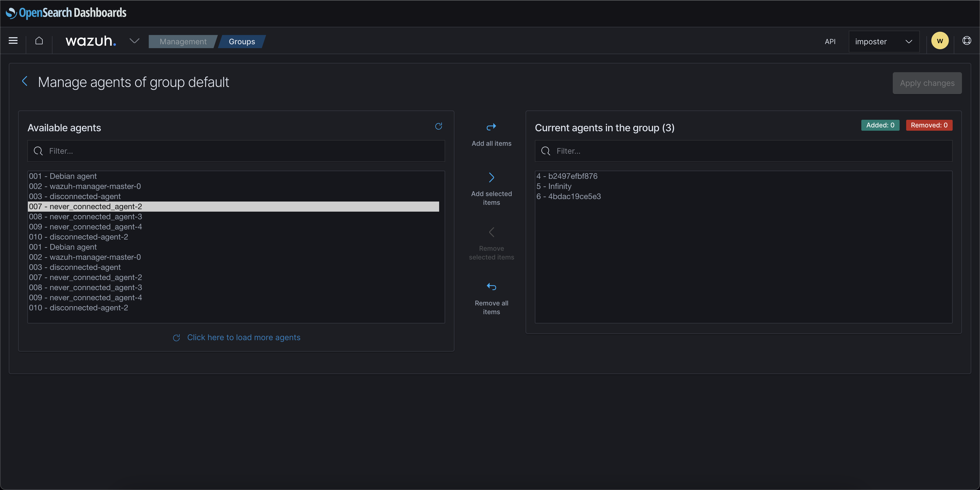The height and width of the screenshot is (490, 980).
Task: Click the Available agents filter field
Action: point(236,151)
